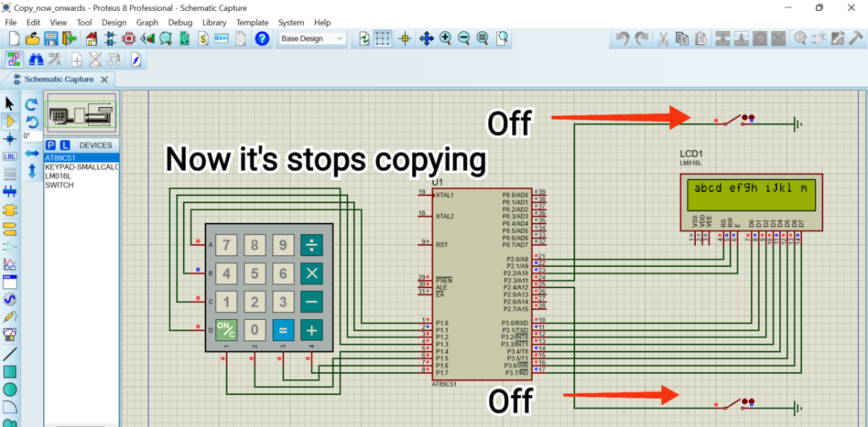Activate the 2D line drawing tool
The width and height of the screenshot is (868, 427).
[x=10, y=355]
